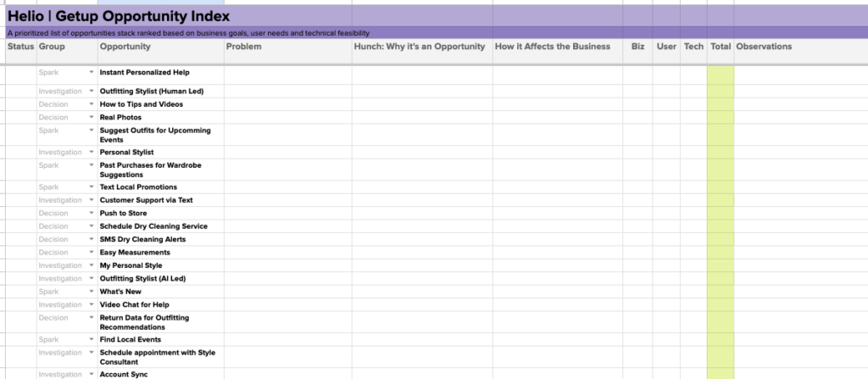Select the Personal Stylist cell
The width and height of the screenshot is (868, 379).
[160, 153]
